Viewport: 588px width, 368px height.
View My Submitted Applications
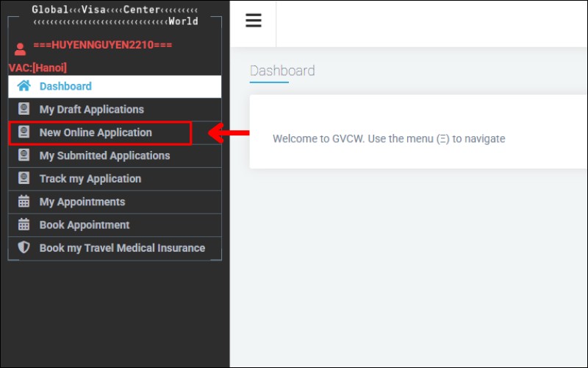point(104,155)
